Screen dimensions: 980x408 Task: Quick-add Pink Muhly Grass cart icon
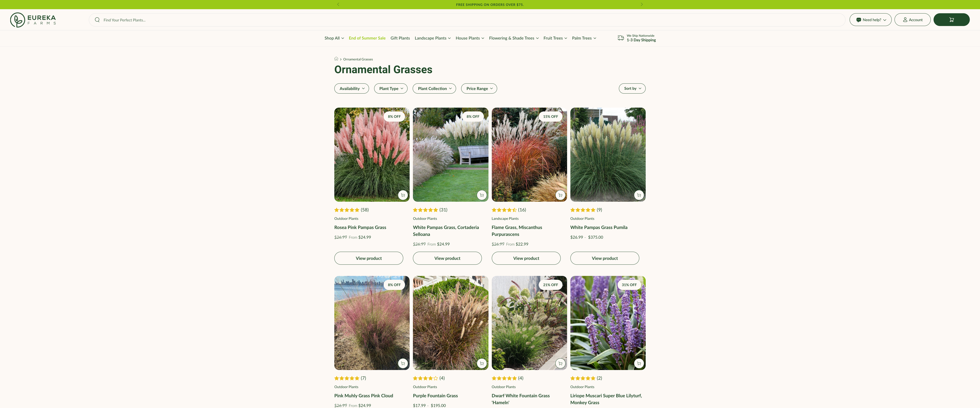(x=403, y=364)
